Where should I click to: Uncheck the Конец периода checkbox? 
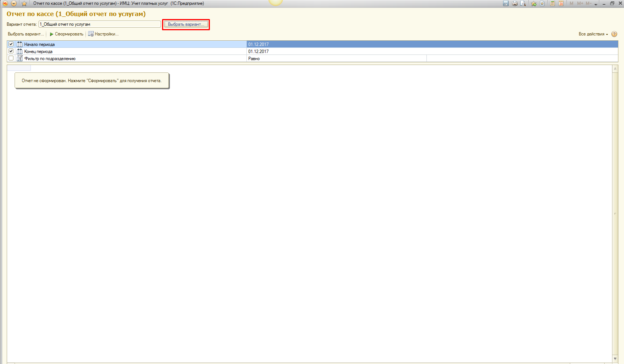[11, 51]
